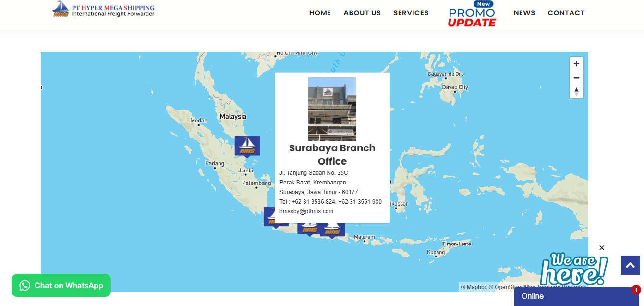Click the Padang city label
The height and width of the screenshot is (306, 644).
point(215,163)
